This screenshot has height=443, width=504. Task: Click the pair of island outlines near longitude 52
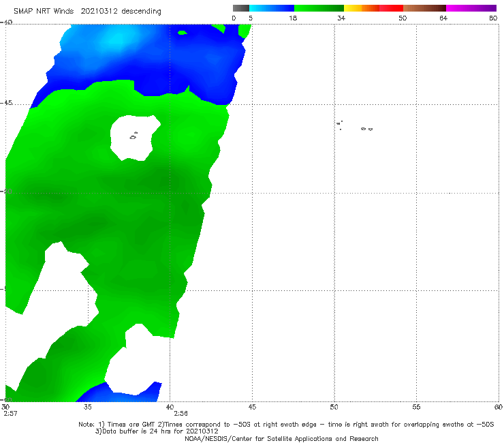[x=366, y=129]
